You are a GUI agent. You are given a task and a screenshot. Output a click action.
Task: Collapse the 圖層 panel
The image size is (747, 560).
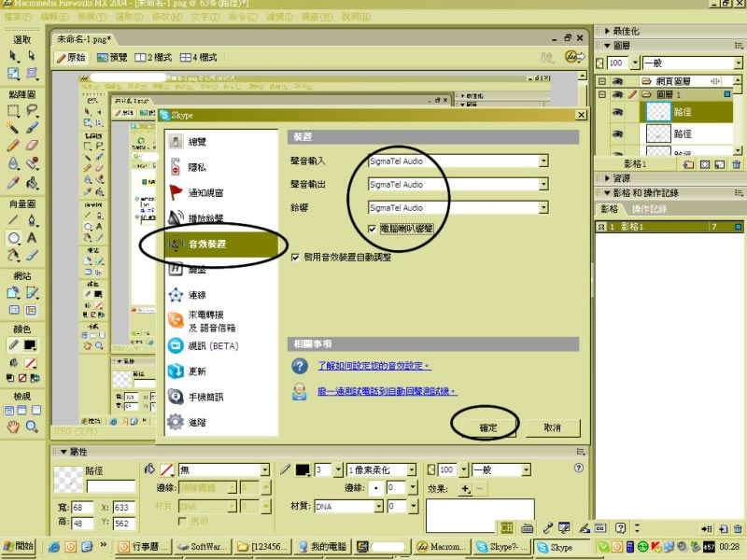tap(608, 46)
